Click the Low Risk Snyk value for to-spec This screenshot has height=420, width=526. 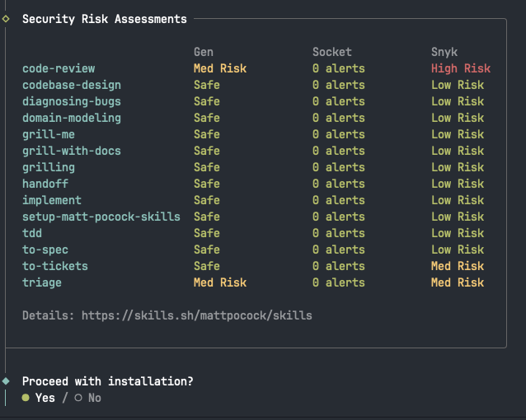(x=458, y=250)
